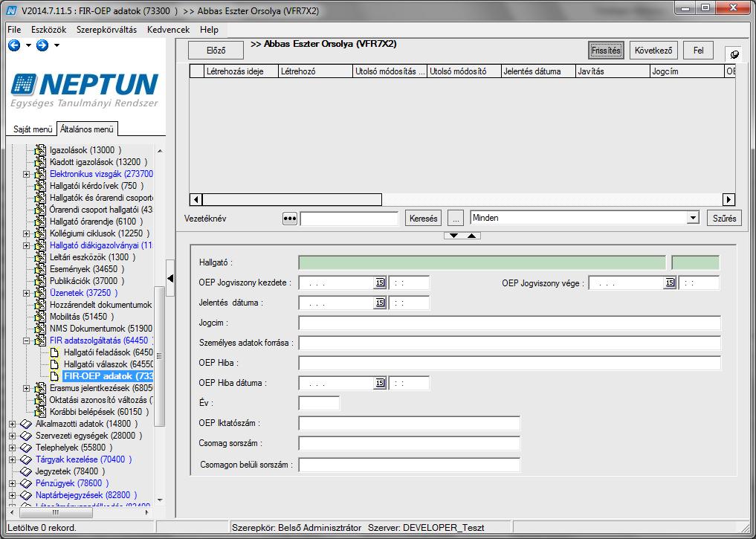The width and height of the screenshot is (756, 539).
Task: Expand the Tárgyak kezelése tree node
Action: click(13, 459)
